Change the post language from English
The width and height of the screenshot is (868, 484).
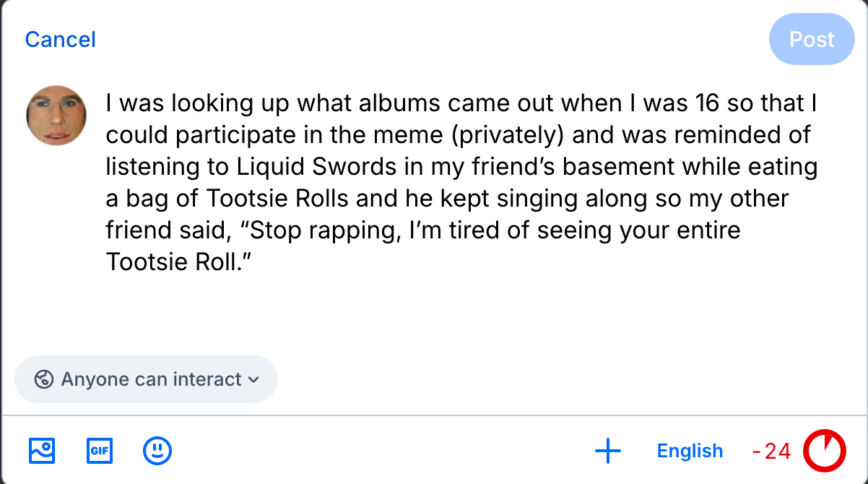pyautogui.click(x=690, y=451)
